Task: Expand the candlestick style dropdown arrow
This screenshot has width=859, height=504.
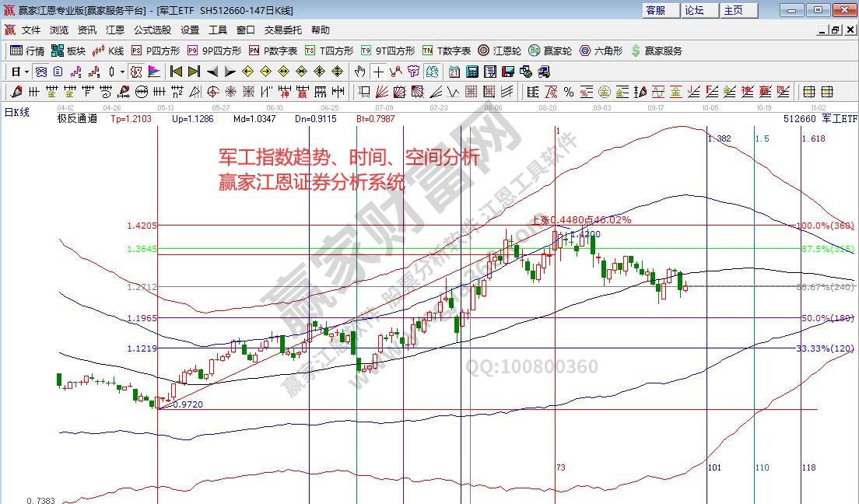Action: click(x=121, y=72)
